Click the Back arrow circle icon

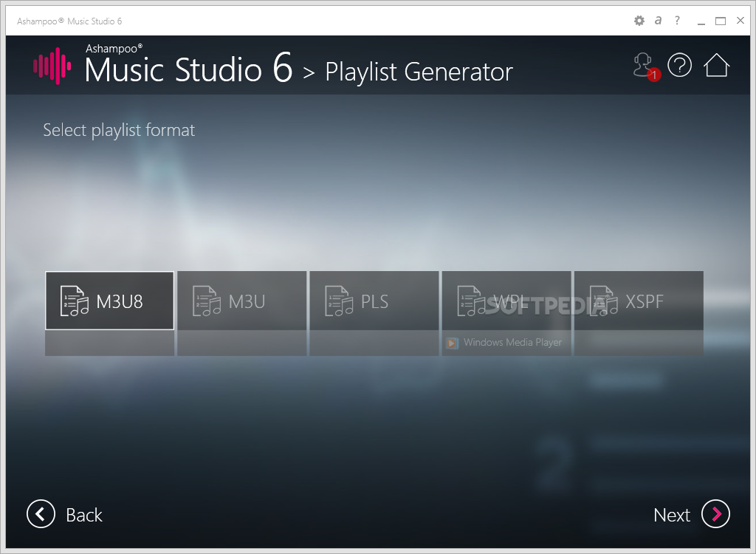pyautogui.click(x=41, y=514)
